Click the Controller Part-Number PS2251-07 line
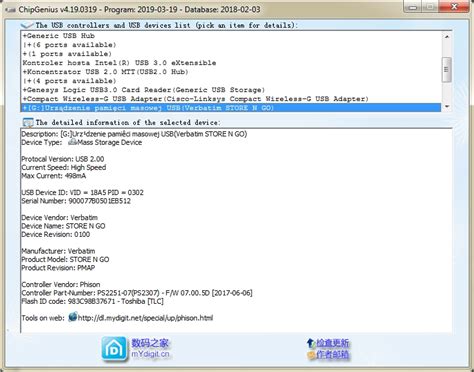The image size is (474, 372). point(137,293)
